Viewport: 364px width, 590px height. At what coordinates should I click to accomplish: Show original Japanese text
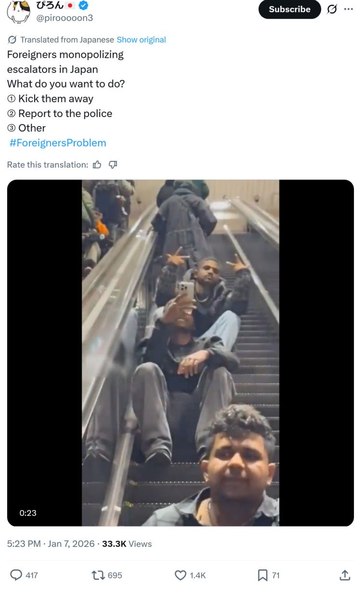pos(141,39)
